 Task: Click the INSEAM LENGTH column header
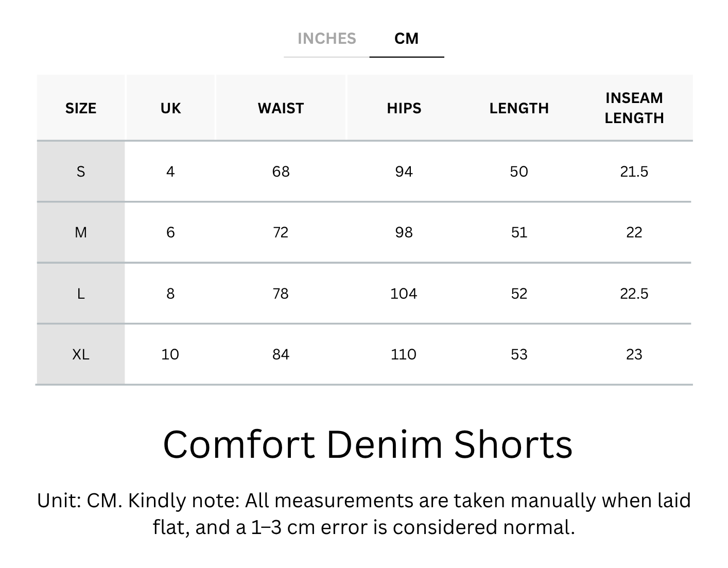click(x=634, y=108)
